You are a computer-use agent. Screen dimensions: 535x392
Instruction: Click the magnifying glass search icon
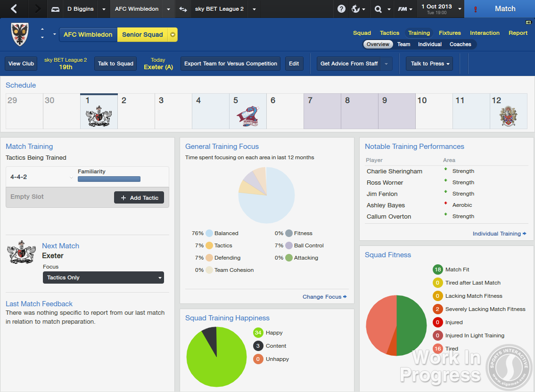click(x=379, y=9)
